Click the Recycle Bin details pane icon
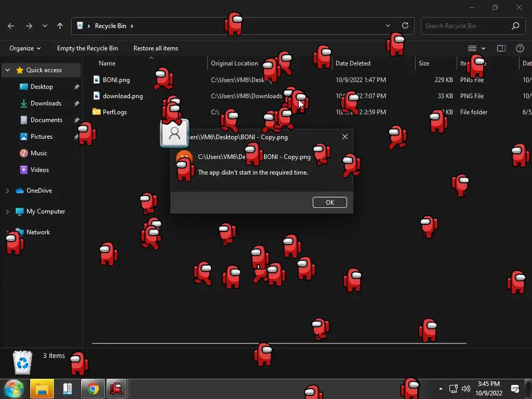The image size is (532, 399). tap(22, 362)
